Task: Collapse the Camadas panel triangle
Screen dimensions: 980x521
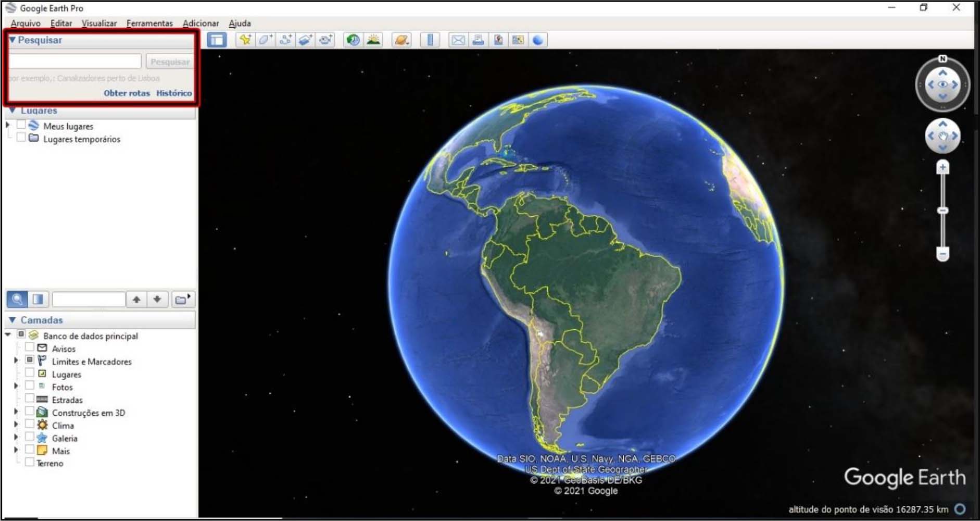Action: point(12,320)
